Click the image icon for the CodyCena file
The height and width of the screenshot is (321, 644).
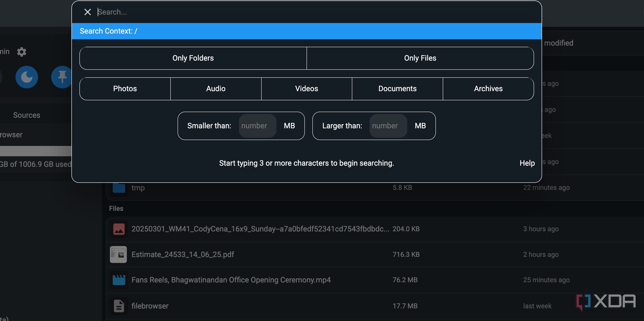119,229
